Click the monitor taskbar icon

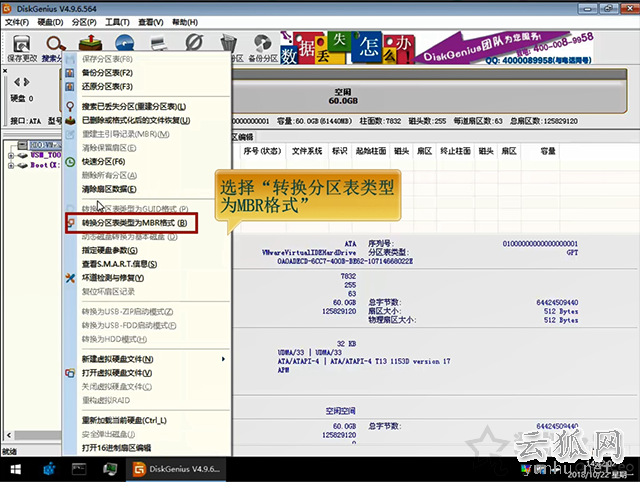(x=110, y=469)
